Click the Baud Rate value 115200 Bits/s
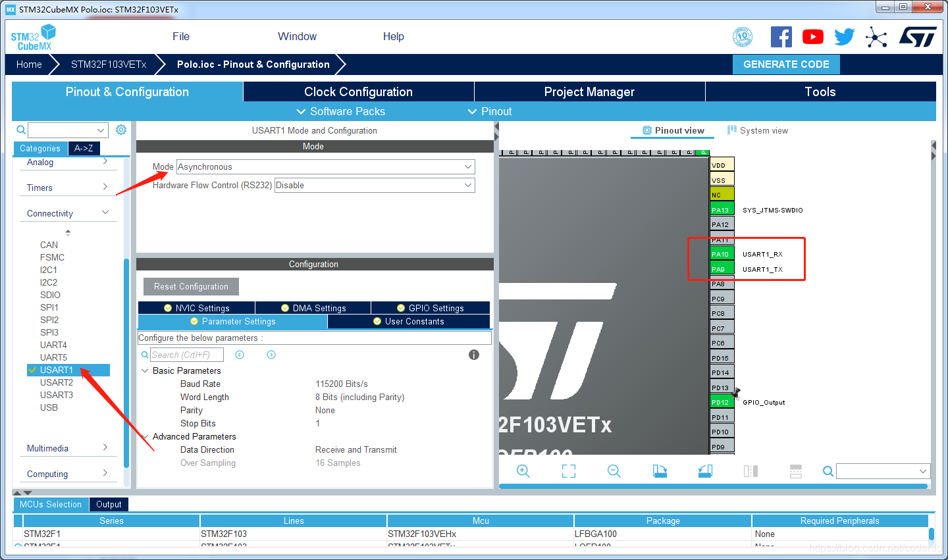The height and width of the screenshot is (560, 948). click(x=342, y=384)
